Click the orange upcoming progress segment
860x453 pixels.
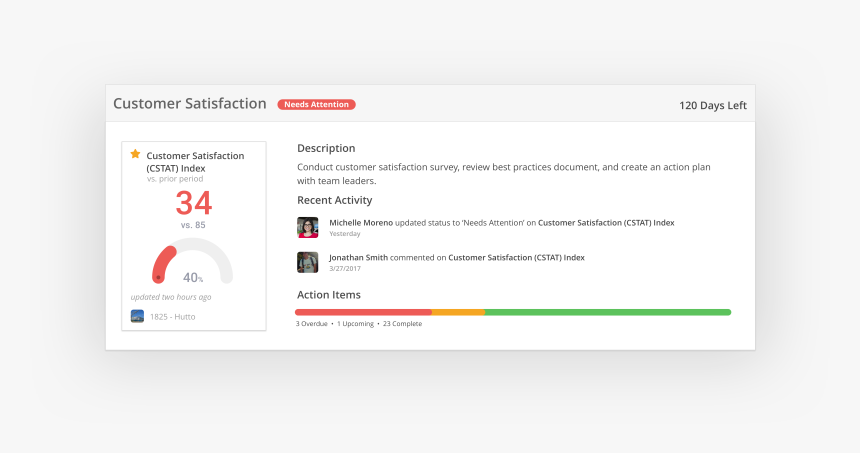(458, 312)
